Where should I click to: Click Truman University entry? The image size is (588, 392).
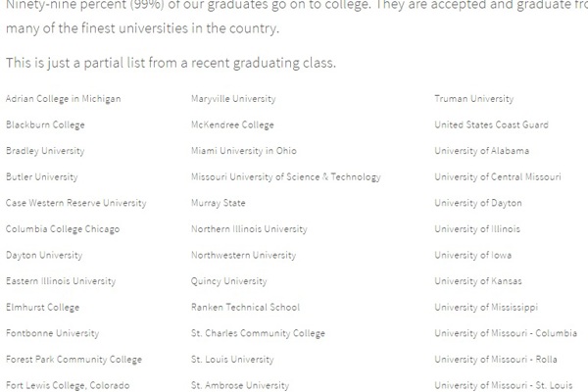473,99
